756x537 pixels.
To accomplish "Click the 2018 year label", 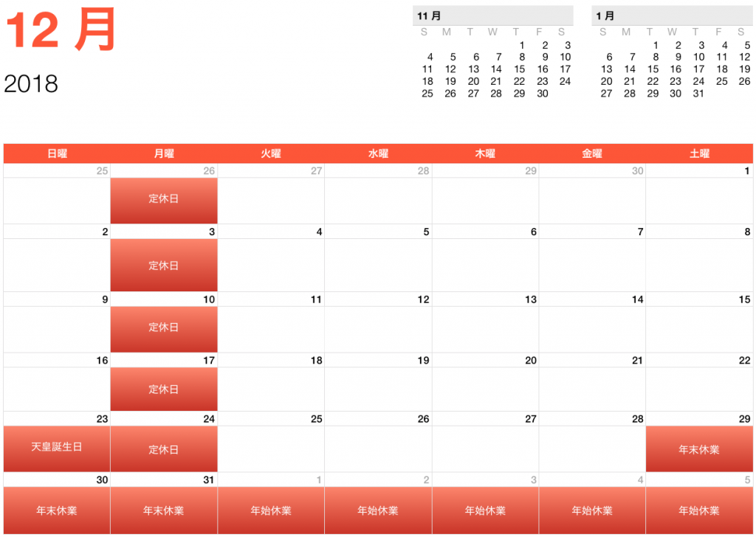I will point(31,83).
